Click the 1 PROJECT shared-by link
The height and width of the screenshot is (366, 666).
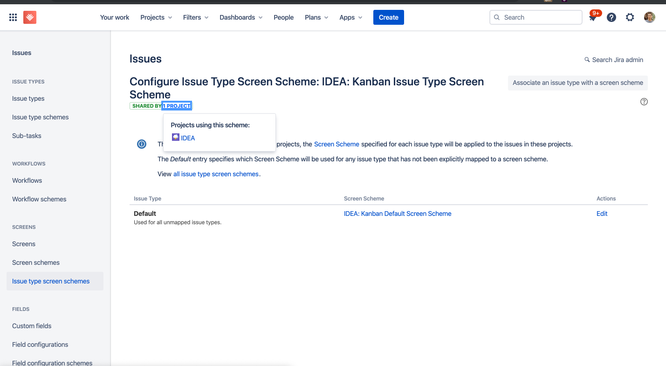click(177, 106)
